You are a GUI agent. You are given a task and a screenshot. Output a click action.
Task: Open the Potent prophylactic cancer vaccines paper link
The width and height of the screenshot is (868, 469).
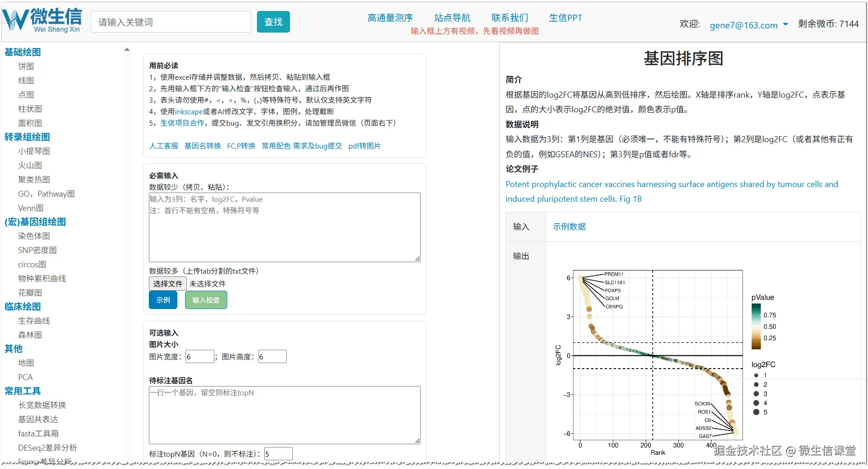pos(672,192)
